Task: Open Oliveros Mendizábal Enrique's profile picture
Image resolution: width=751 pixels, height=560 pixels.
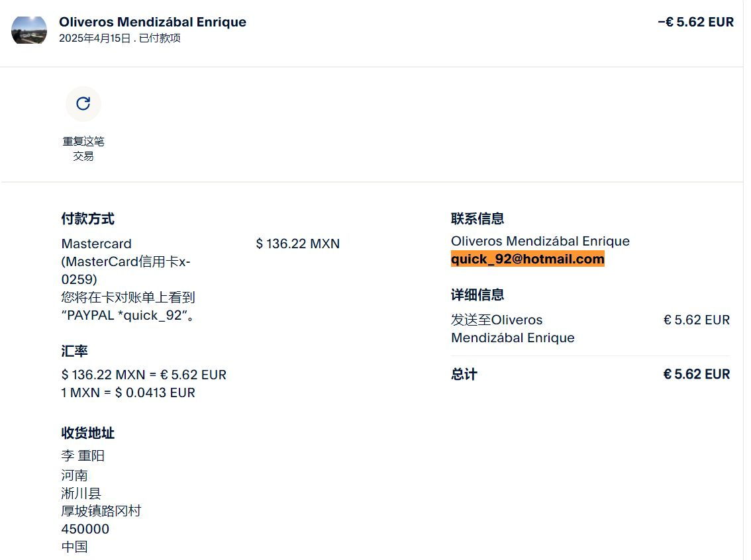Action: 29,30
